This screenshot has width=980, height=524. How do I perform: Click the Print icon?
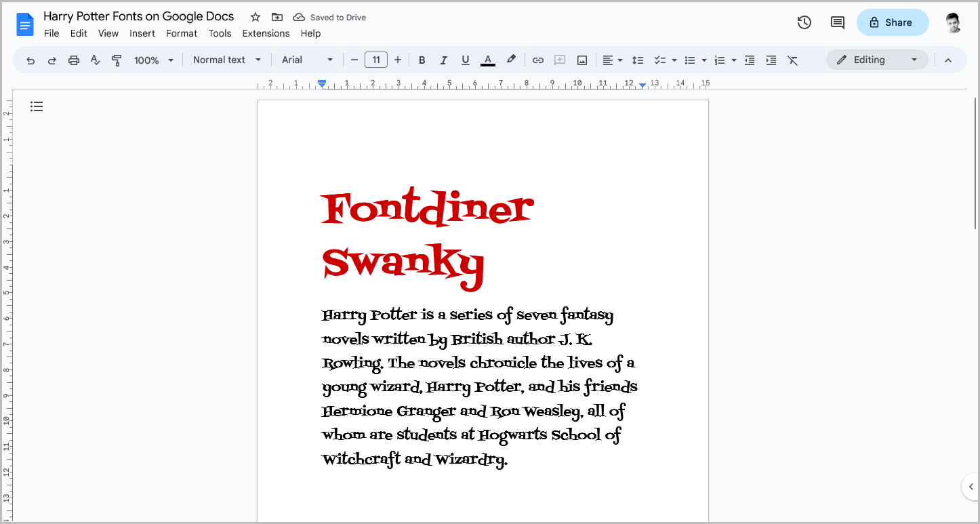(73, 60)
